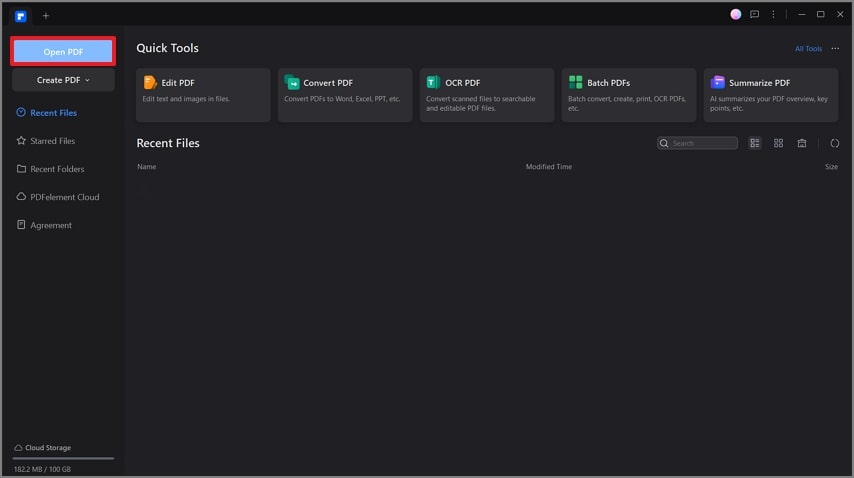Image resolution: width=854 pixels, height=478 pixels.
Task: Click into the recent files Search field
Action: pyautogui.click(x=697, y=143)
